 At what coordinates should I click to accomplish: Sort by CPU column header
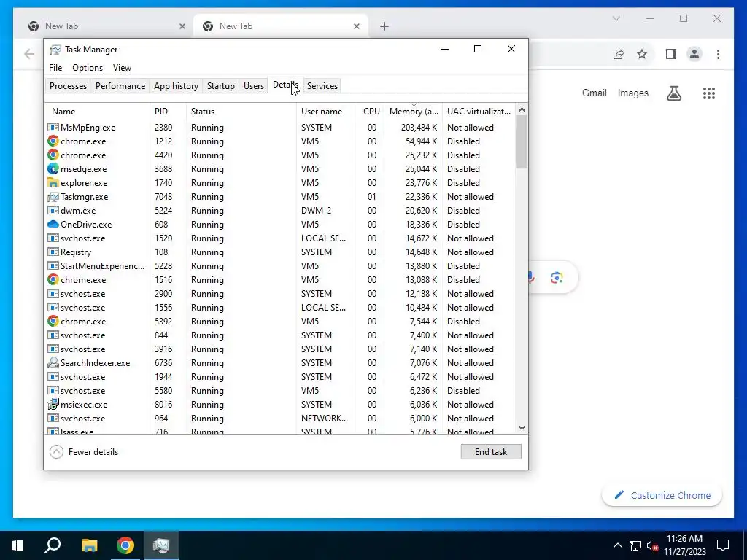[371, 111]
